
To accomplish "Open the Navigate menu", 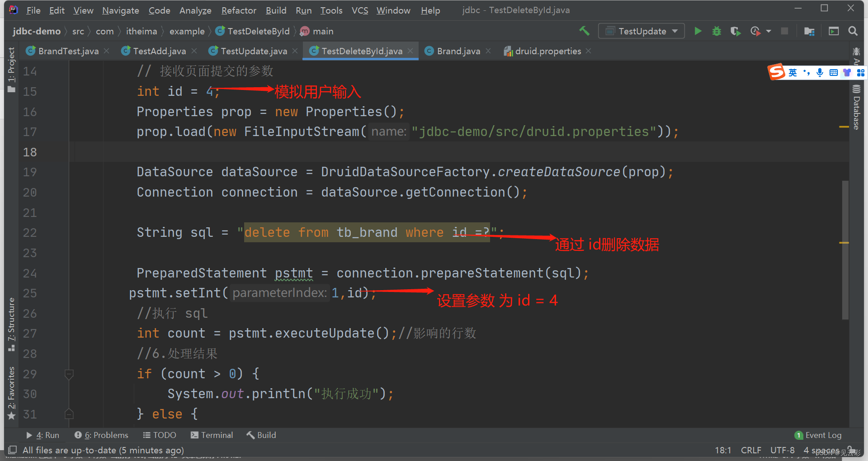I will [121, 10].
